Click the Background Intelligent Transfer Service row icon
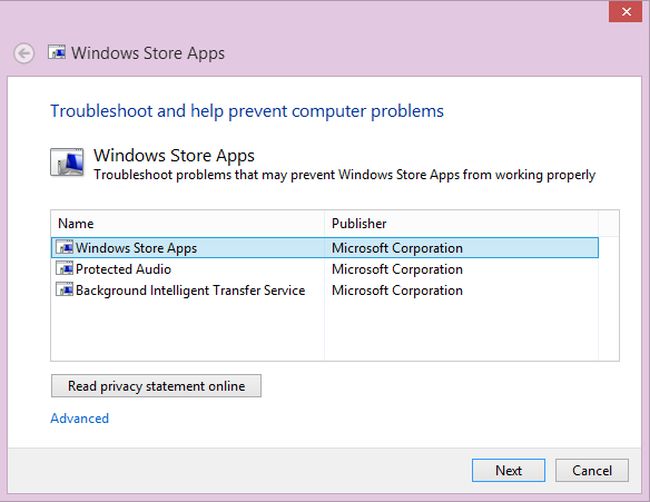Image resolution: width=650 pixels, height=502 pixels. tap(64, 290)
